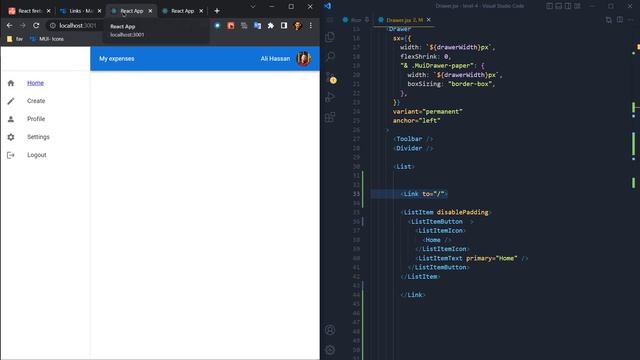
Task: Click the Ali Hassan user name text
Action: click(276, 59)
